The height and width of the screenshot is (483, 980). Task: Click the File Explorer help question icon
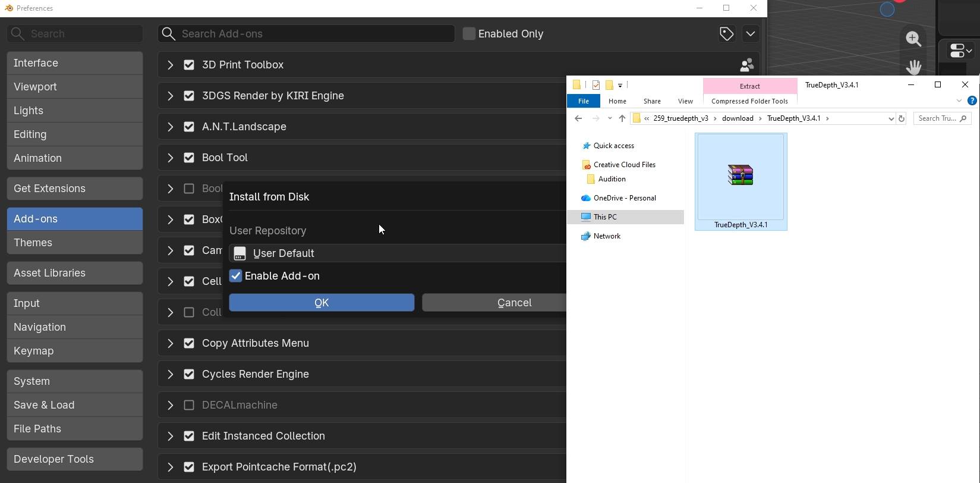click(972, 101)
